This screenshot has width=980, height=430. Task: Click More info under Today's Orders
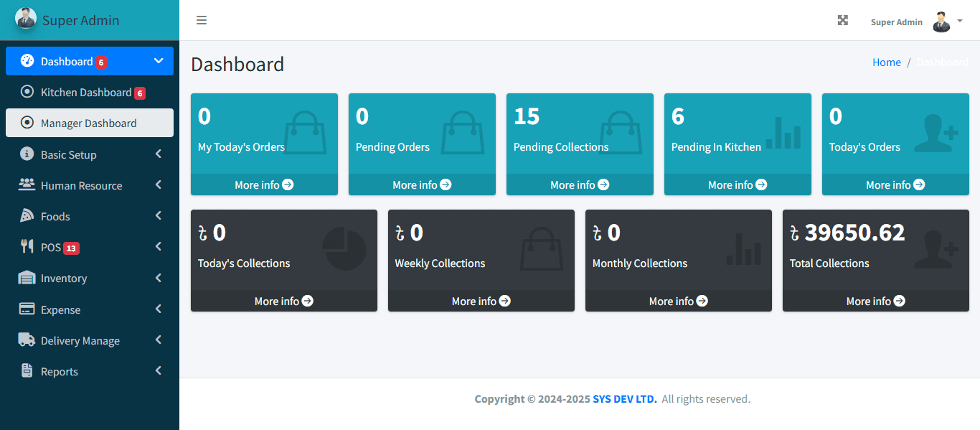pos(895,184)
